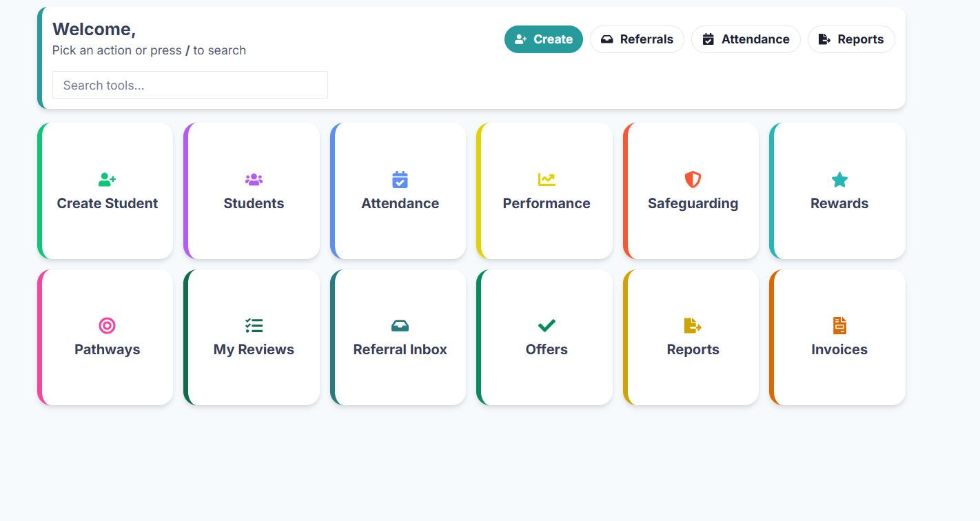
Task: Open the My Reviews checklist icon
Action: (254, 326)
